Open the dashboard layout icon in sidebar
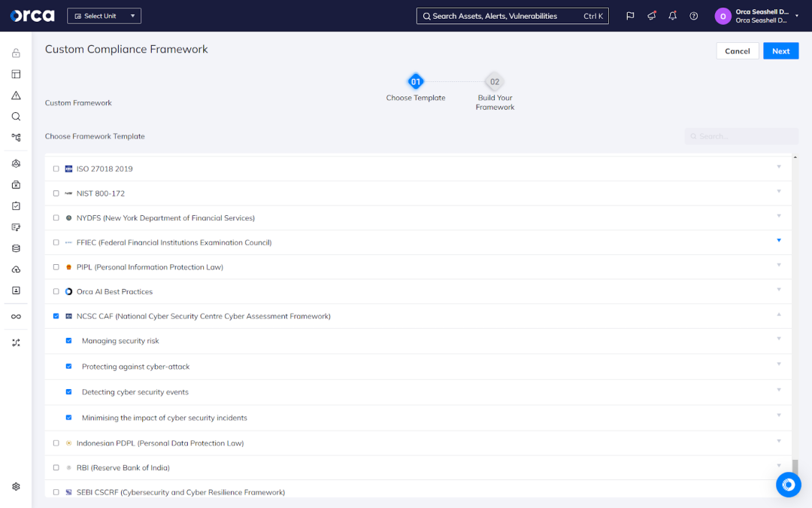The width and height of the screenshot is (812, 508). (x=16, y=74)
